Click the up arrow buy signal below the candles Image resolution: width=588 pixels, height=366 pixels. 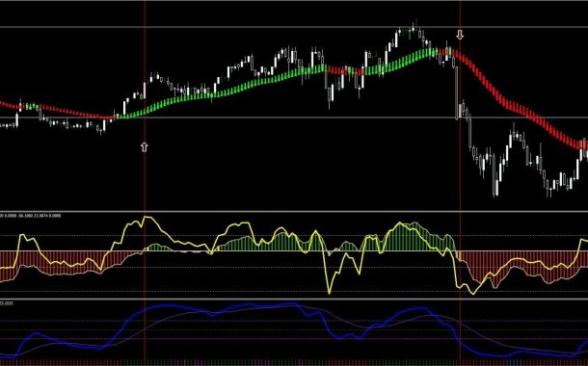pos(145,146)
